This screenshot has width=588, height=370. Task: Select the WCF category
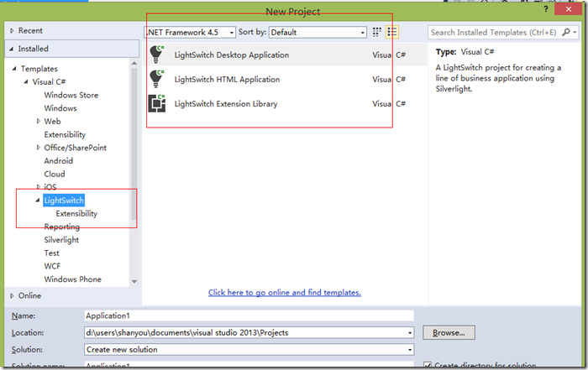tap(52, 266)
